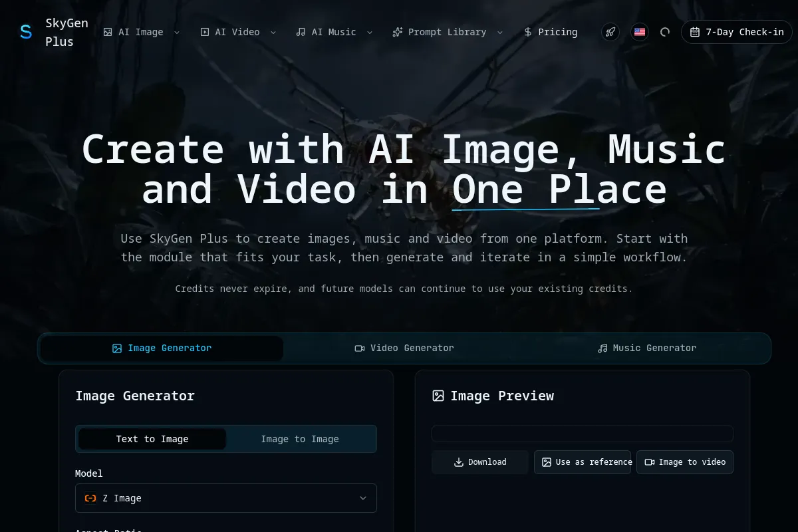
Task: Expand the AI Music chevron
Action: tap(370, 32)
